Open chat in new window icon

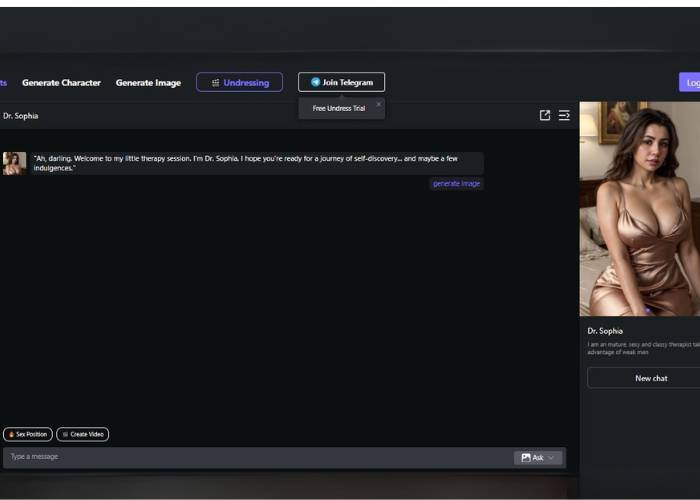(545, 115)
